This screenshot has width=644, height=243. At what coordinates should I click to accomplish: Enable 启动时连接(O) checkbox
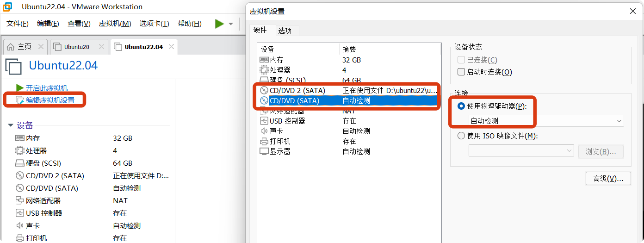point(461,72)
